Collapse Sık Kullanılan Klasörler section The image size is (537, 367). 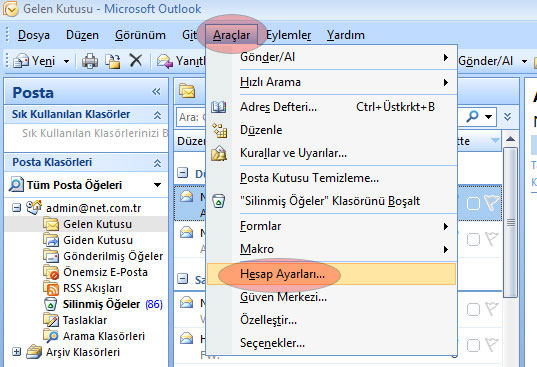158,115
